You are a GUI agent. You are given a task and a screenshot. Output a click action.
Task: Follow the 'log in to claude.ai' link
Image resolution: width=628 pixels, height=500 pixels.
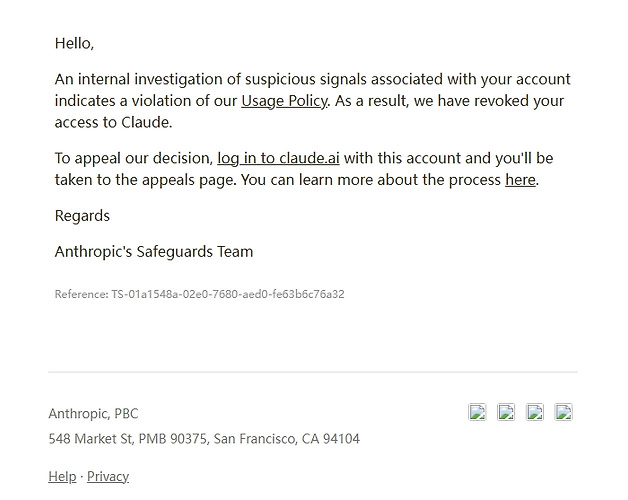pyautogui.click(x=278, y=158)
